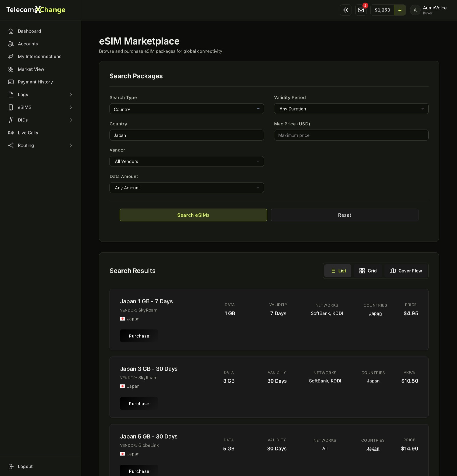Purchase the Japan 1 GB - 7 Days package
The height and width of the screenshot is (476, 457).
pos(139,336)
